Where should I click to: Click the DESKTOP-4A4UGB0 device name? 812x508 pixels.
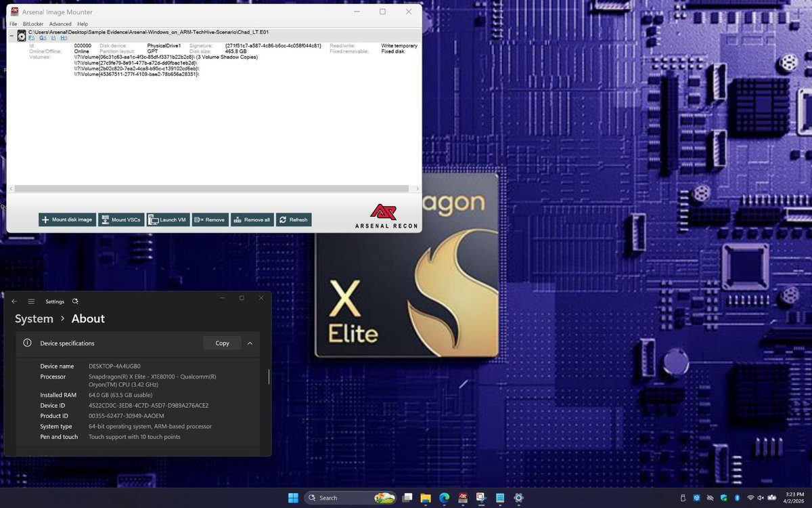coord(114,366)
